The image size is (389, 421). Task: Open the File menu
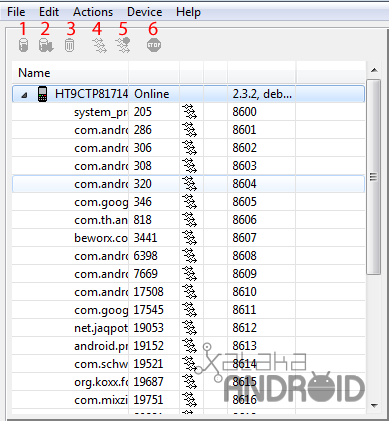click(x=16, y=12)
